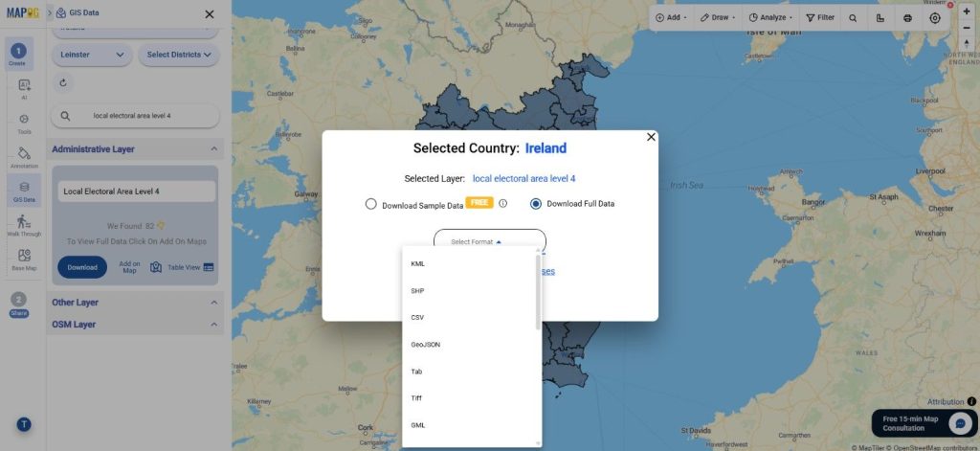The image size is (980, 451).
Task: Click the Attribution info icon
Action: [971, 401]
